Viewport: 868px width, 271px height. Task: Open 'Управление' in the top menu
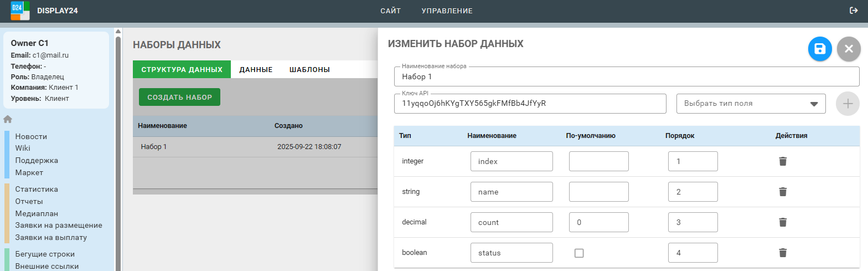click(x=447, y=11)
